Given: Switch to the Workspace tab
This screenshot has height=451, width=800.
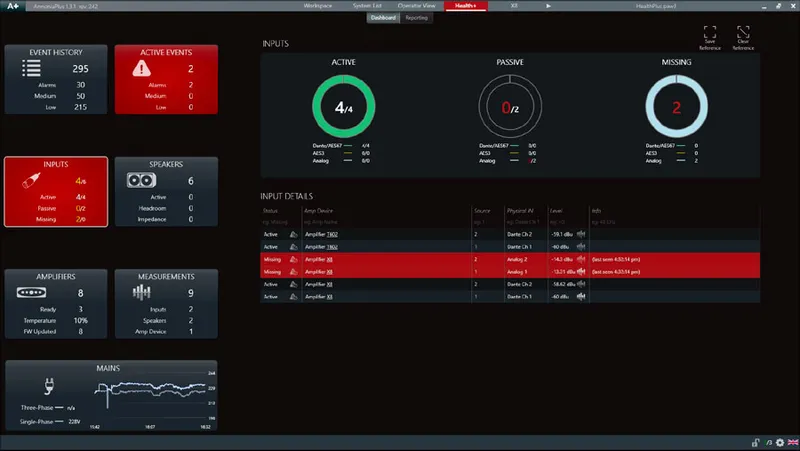Looking at the screenshot, I should (x=318, y=6).
